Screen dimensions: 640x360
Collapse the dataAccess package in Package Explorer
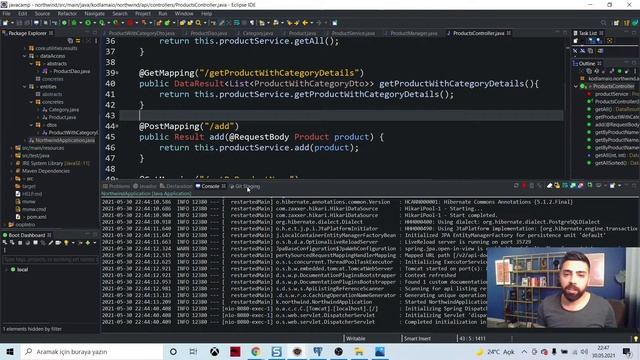pos(25,56)
